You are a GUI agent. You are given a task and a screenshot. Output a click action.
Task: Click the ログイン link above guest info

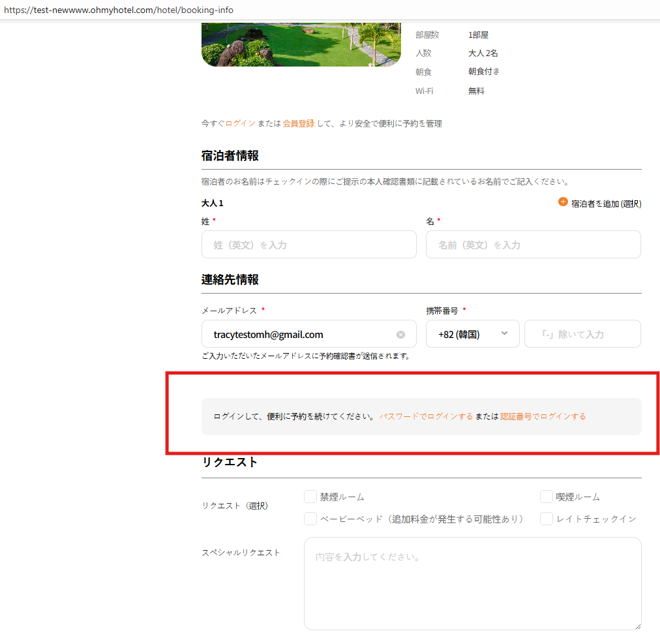click(240, 123)
